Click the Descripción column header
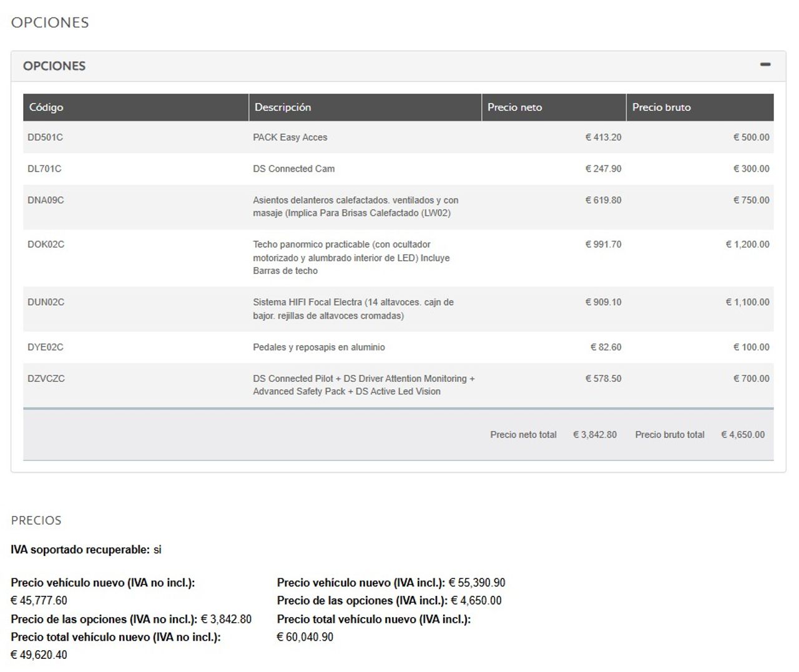799x672 pixels. click(283, 107)
